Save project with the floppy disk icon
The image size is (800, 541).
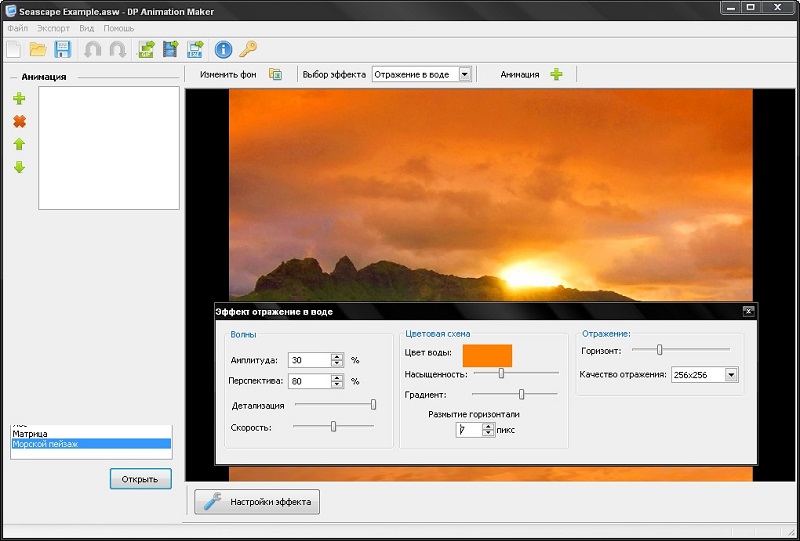point(63,50)
